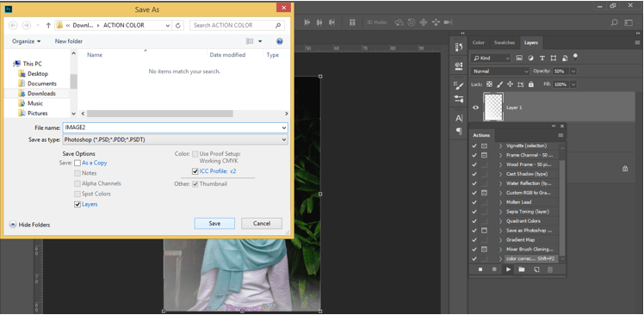Viewport: 644px width, 315px height.
Task: Select the Actions tab
Action: tap(481, 135)
